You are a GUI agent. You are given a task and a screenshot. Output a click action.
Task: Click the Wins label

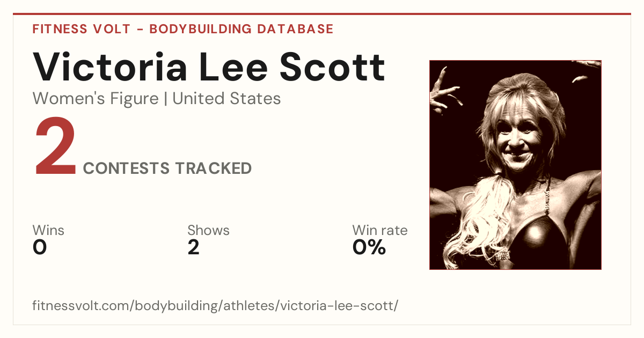[48, 231]
